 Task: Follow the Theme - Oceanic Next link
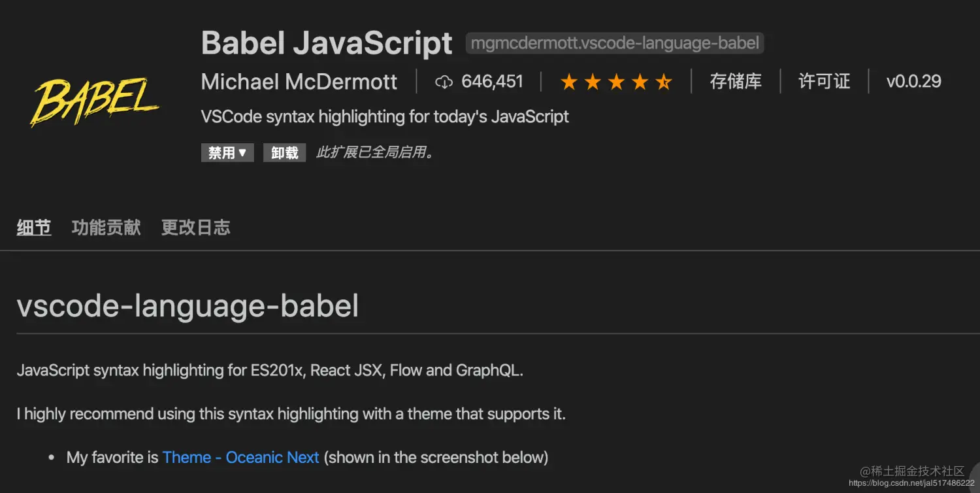click(240, 457)
